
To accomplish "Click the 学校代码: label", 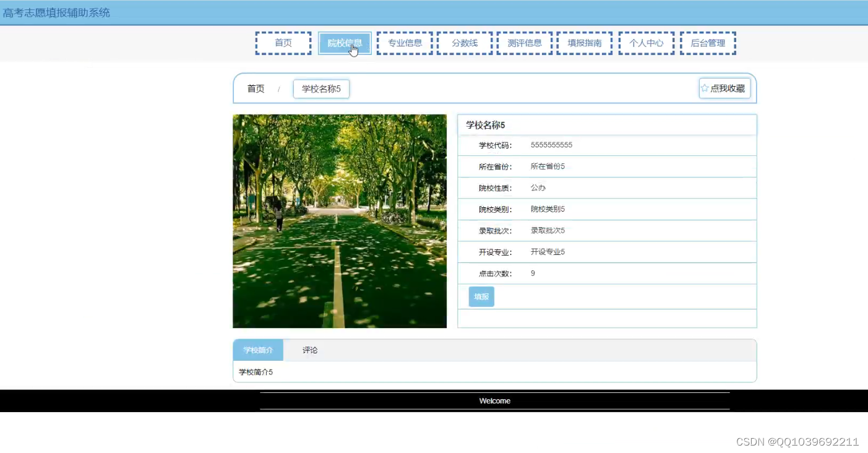I will coord(496,145).
